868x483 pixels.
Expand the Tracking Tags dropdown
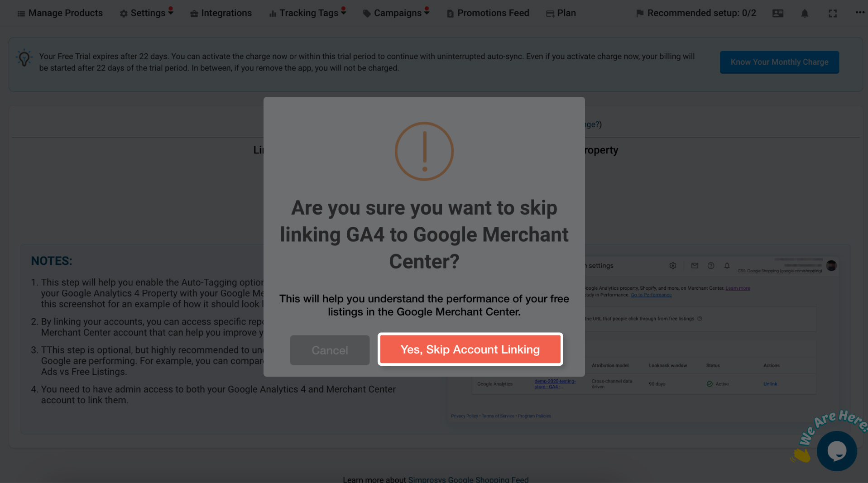tap(307, 13)
